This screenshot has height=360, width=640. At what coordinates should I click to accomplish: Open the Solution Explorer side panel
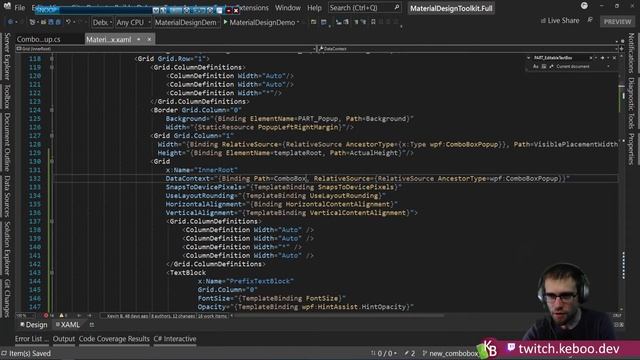coord(7,248)
